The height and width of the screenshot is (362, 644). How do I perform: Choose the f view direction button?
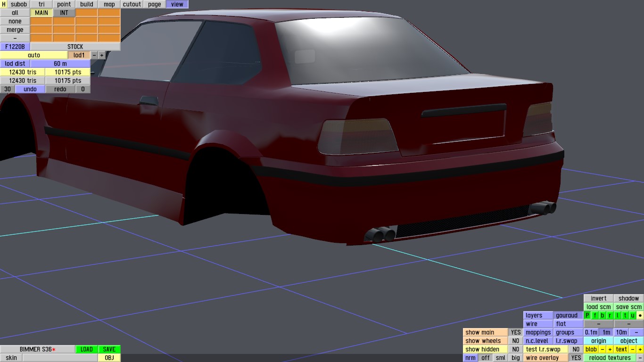(x=595, y=315)
